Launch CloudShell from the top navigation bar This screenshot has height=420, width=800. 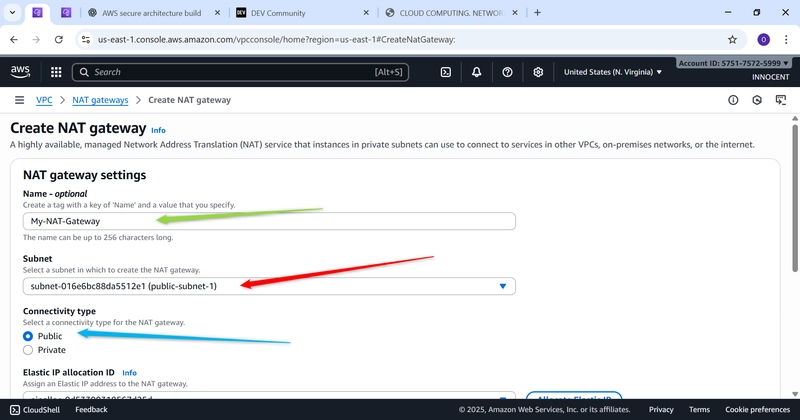(445, 72)
